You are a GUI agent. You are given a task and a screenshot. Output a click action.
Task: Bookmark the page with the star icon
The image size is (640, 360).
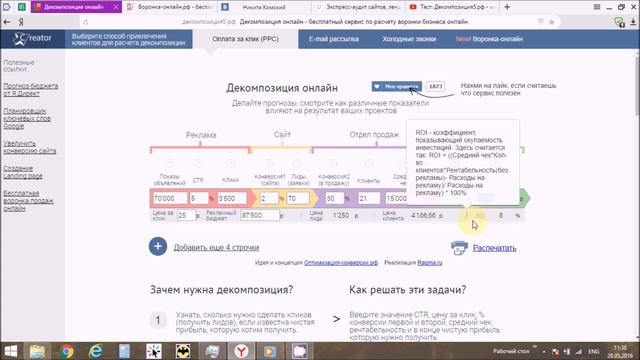[x=551, y=22]
